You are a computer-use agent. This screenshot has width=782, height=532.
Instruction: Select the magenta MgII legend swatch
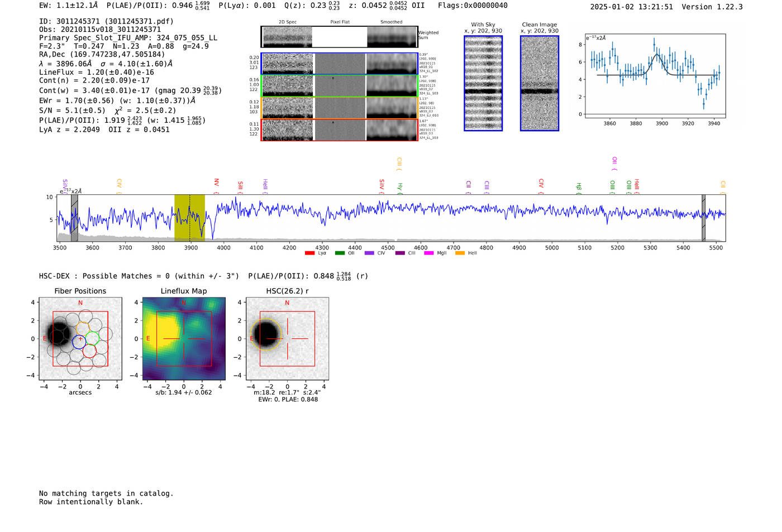pos(429,253)
